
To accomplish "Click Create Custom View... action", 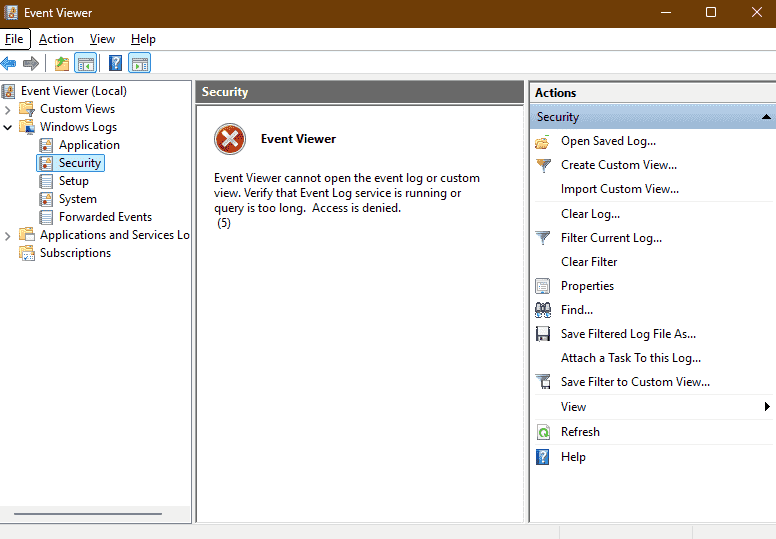I will (619, 165).
